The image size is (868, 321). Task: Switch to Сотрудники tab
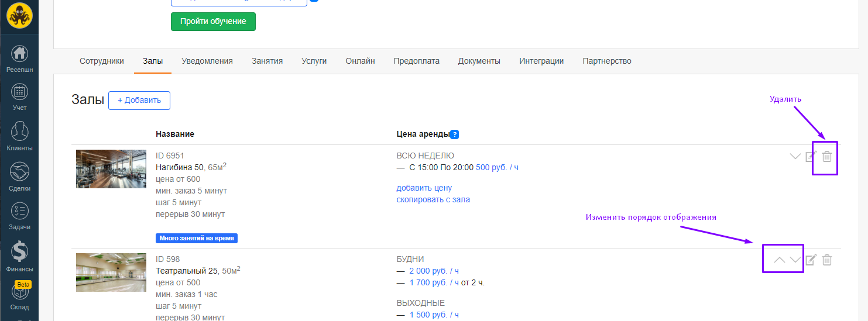[102, 61]
